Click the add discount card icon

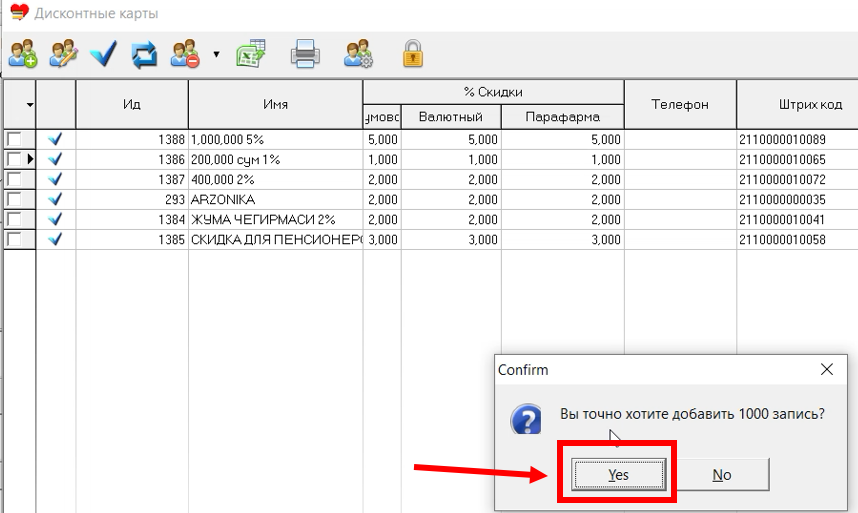point(23,54)
